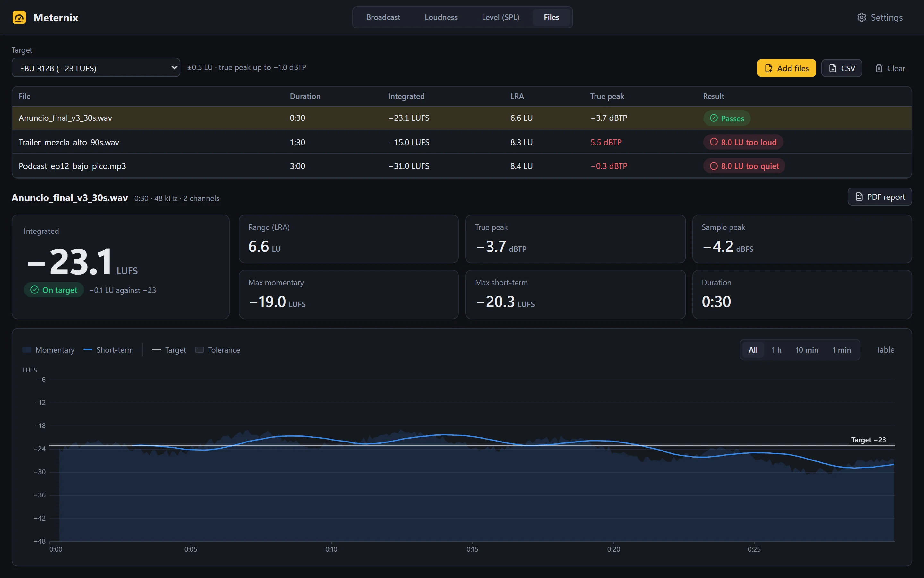
Task: Toggle the Short-term series in the legend
Action: tap(108, 350)
